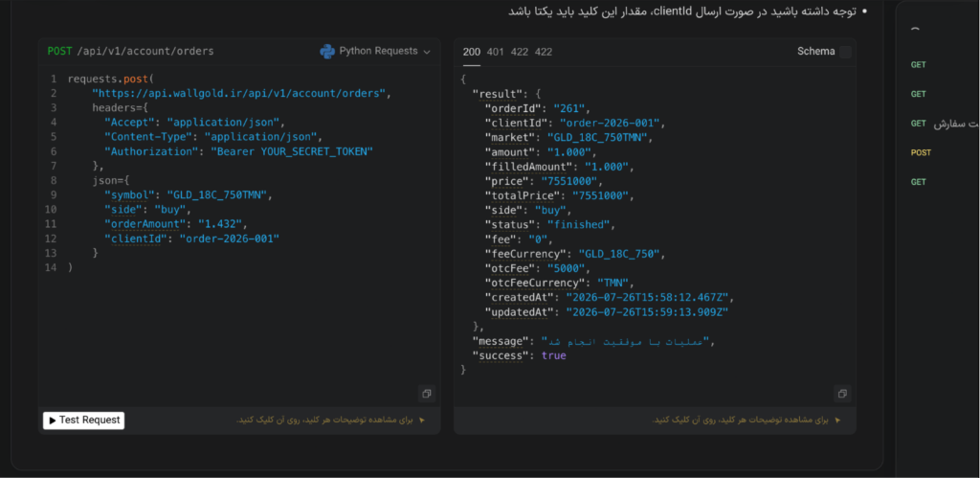Open the GET سفارش sidebar entry
Image resolution: width=980 pixels, height=478 pixels.
tap(944, 124)
